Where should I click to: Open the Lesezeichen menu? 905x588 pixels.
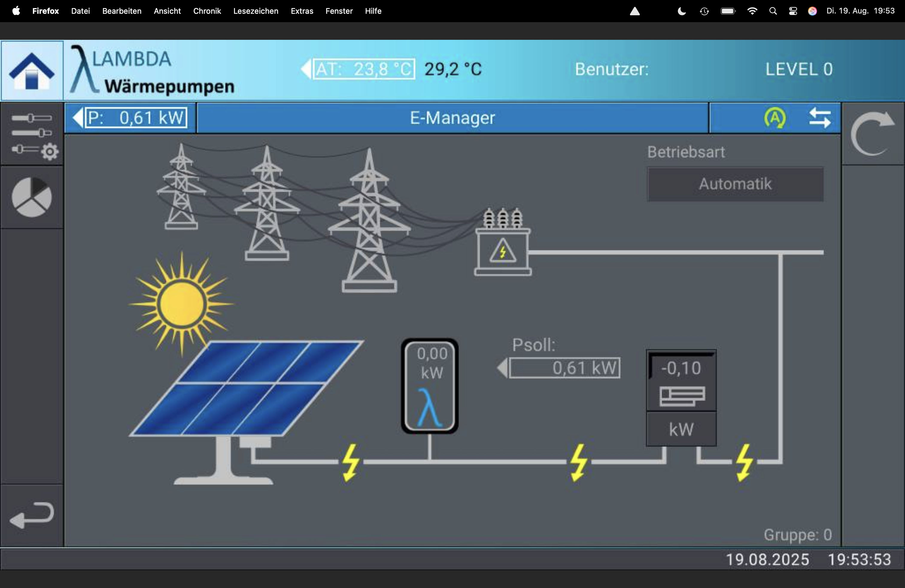[x=256, y=11]
